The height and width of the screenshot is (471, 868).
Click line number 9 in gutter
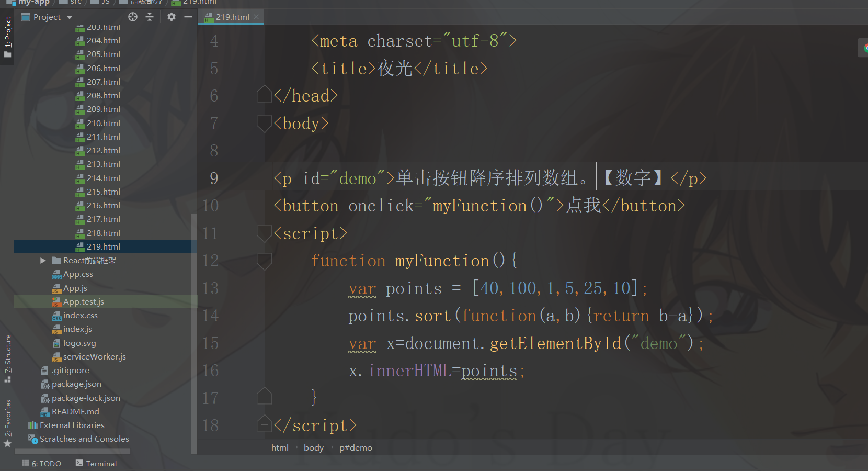214,178
